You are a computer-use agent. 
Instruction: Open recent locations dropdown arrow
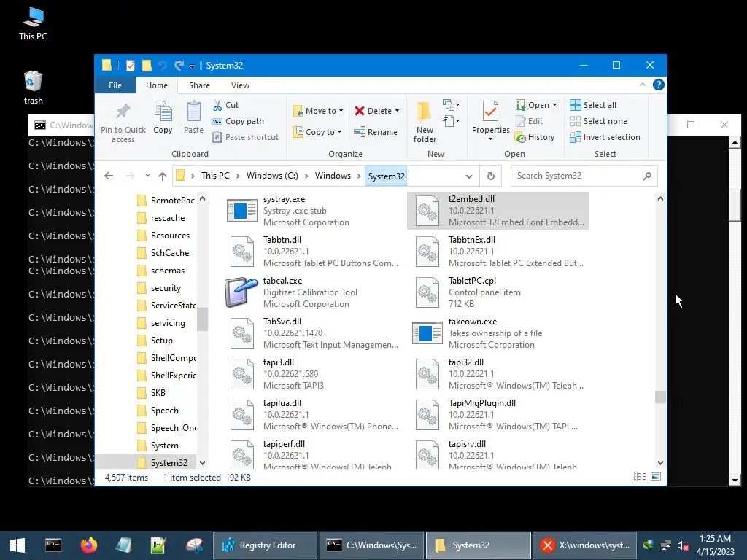pos(147,176)
